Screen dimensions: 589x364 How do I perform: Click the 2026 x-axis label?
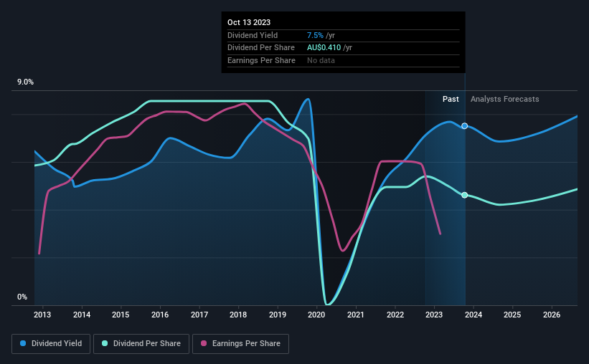[552, 315]
